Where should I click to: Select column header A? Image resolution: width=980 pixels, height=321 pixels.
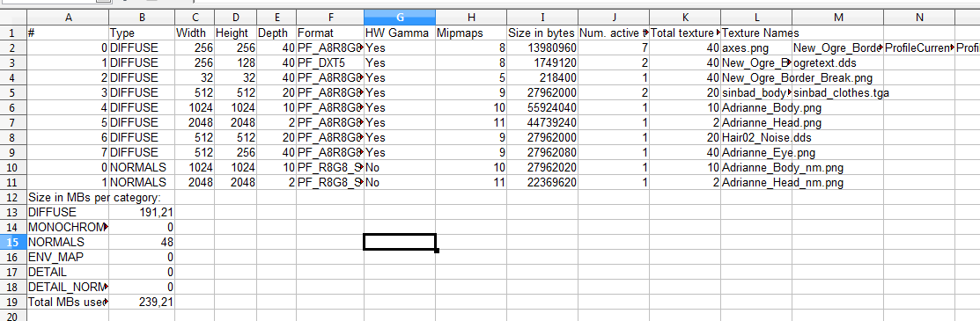[68, 18]
